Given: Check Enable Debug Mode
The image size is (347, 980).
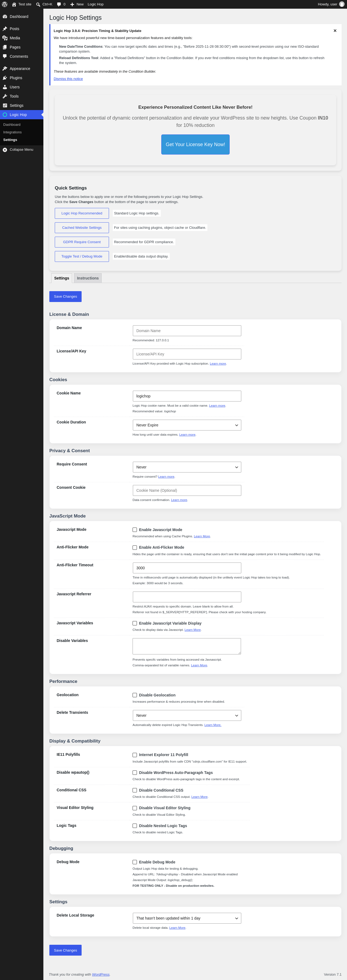Looking at the screenshot, I should 135,862.
